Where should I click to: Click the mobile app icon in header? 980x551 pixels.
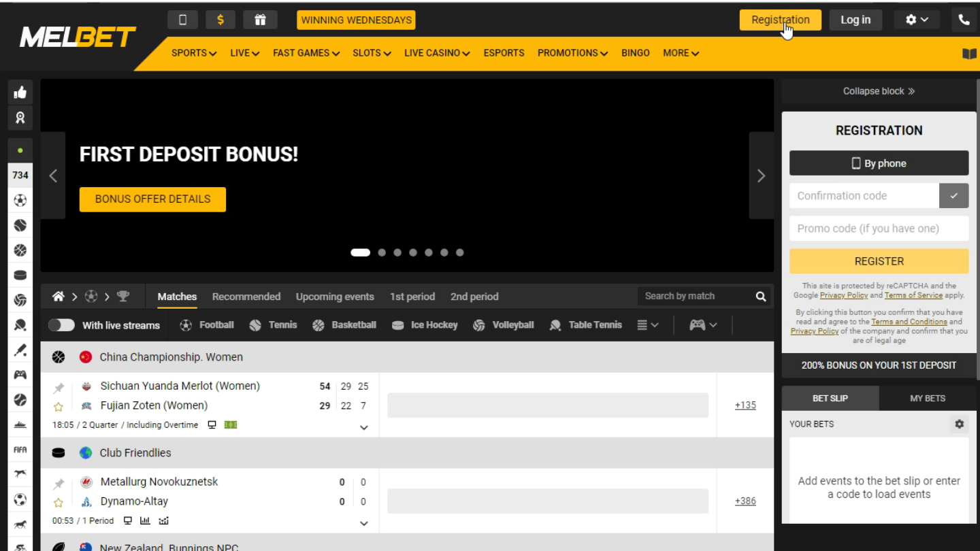pyautogui.click(x=182, y=20)
